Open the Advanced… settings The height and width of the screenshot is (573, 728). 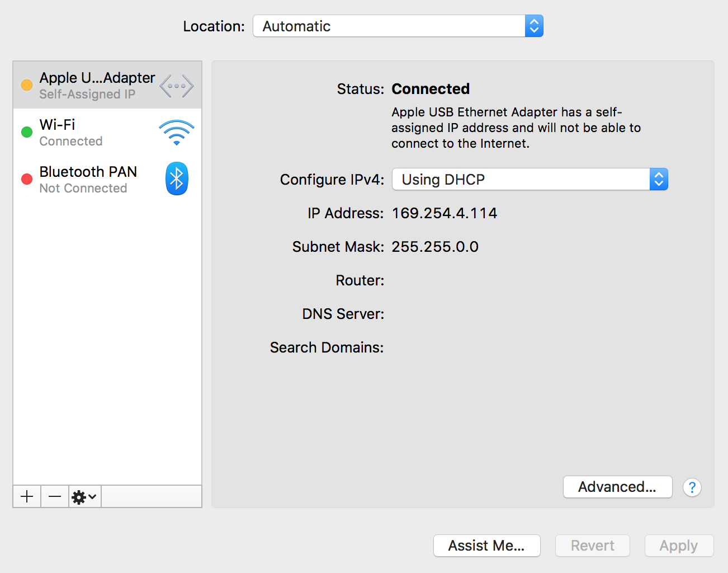tap(617, 487)
